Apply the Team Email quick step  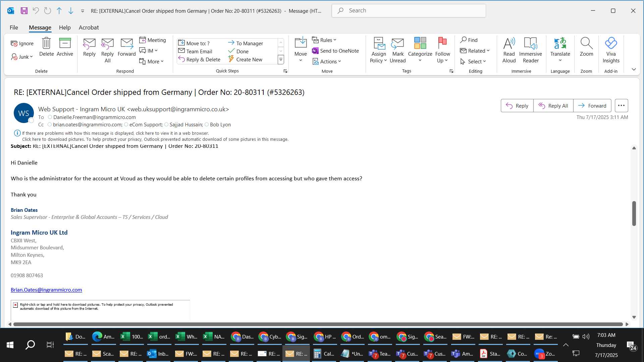click(x=195, y=51)
